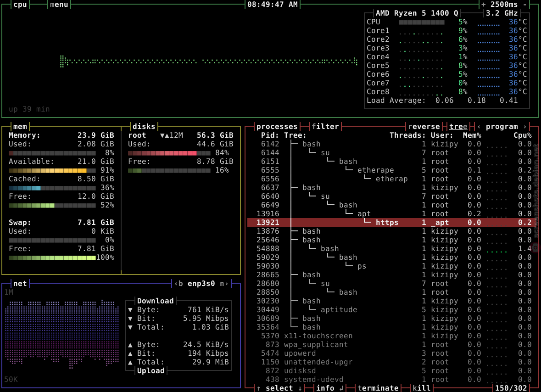Select the unattended-upgr process row
Image resolution: width=541 pixels, height=392 pixels.
coord(390,362)
